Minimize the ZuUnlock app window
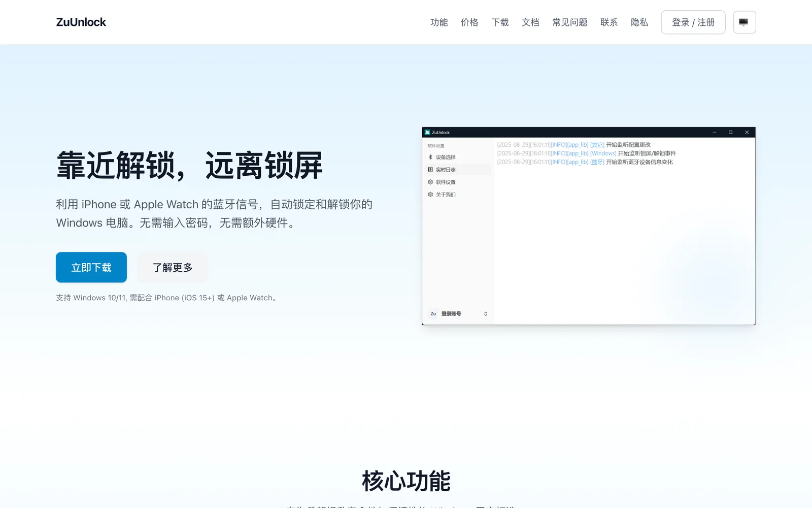 [x=714, y=133]
